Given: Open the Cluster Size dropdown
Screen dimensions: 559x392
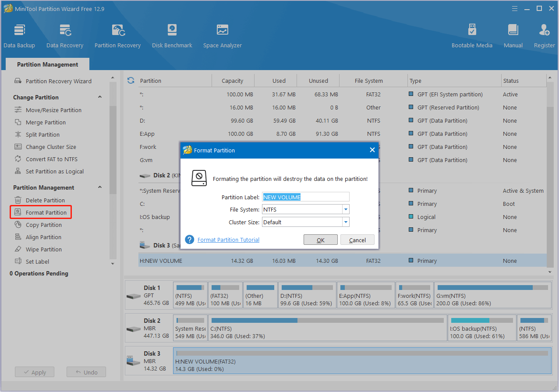Looking at the screenshot, I should pos(346,222).
